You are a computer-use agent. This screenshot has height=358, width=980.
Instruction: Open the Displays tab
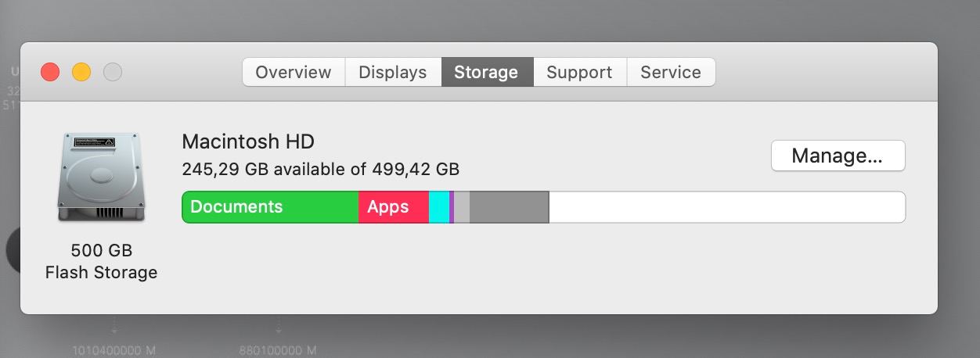click(393, 72)
